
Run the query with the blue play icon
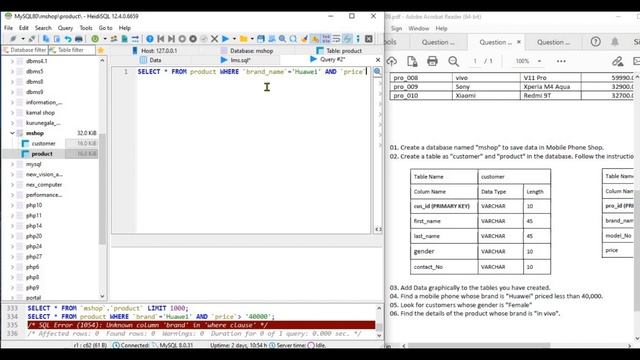(x=225, y=39)
